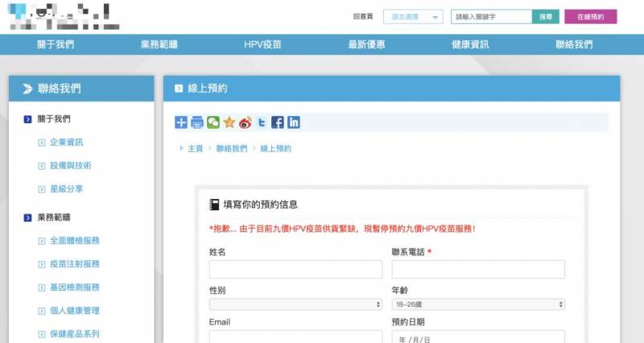The image size is (644, 343).
Task: Click the star favorites icon
Action: point(229,122)
